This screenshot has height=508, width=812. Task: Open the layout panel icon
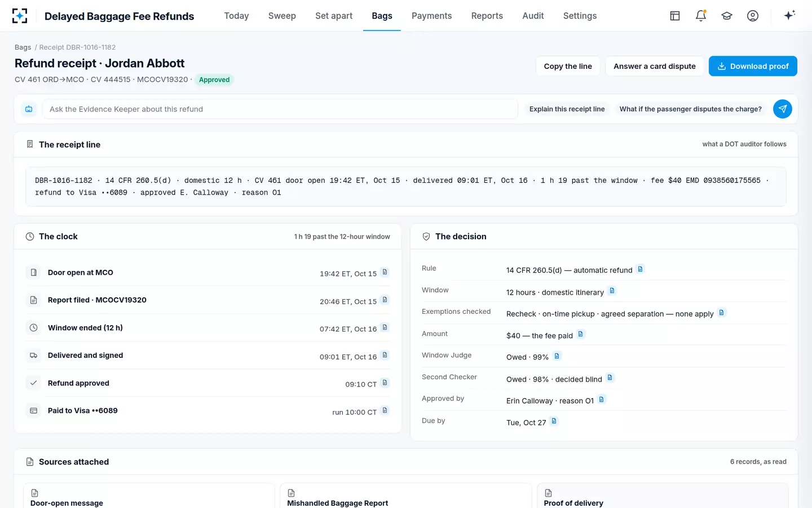point(675,16)
